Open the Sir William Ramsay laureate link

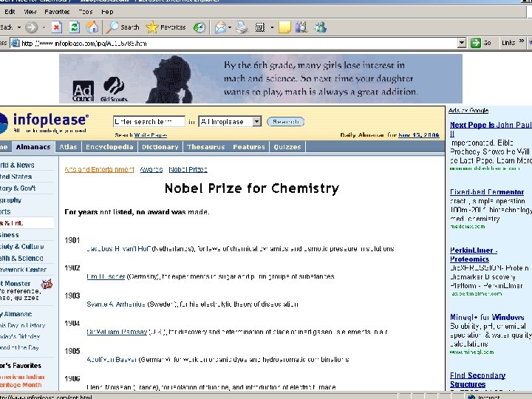(117, 332)
